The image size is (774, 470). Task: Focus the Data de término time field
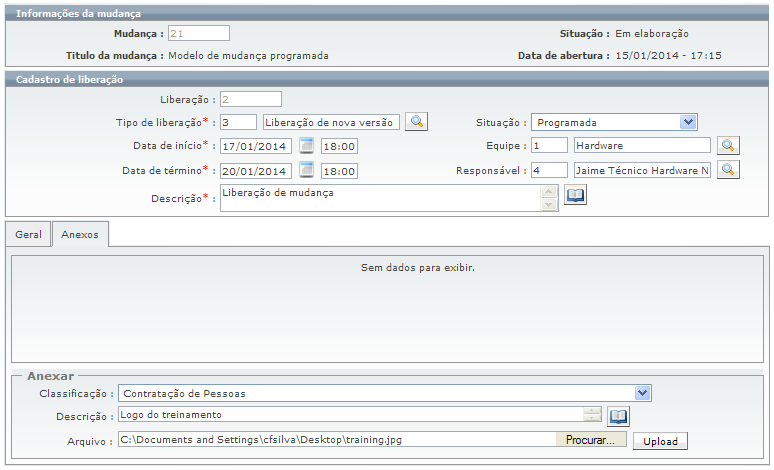[x=340, y=171]
